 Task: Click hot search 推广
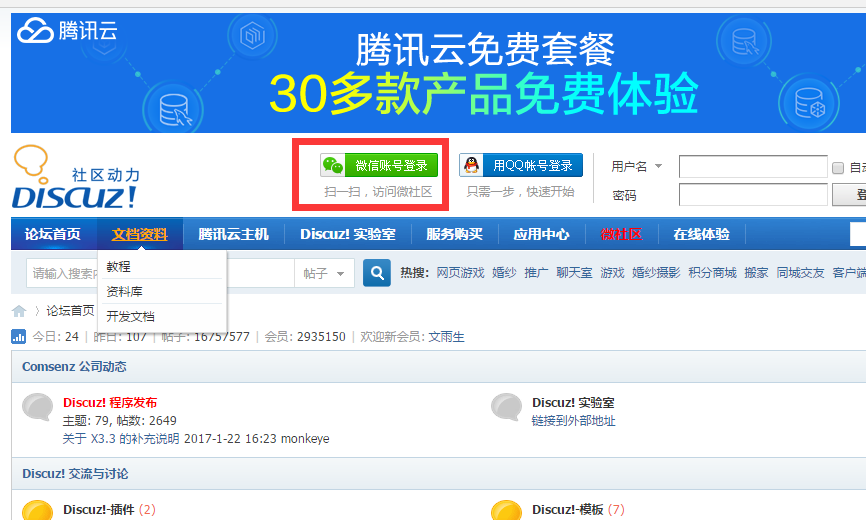536,273
